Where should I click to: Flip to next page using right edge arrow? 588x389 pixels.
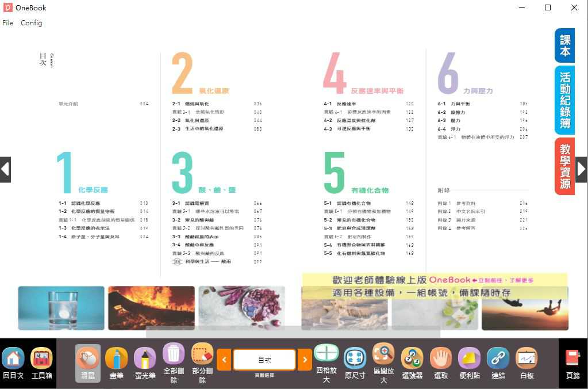[581, 170]
